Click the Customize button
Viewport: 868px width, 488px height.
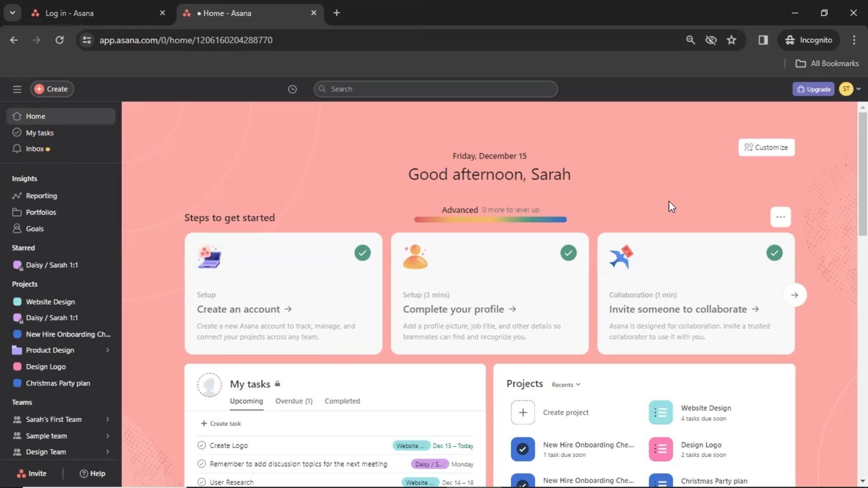766,147
